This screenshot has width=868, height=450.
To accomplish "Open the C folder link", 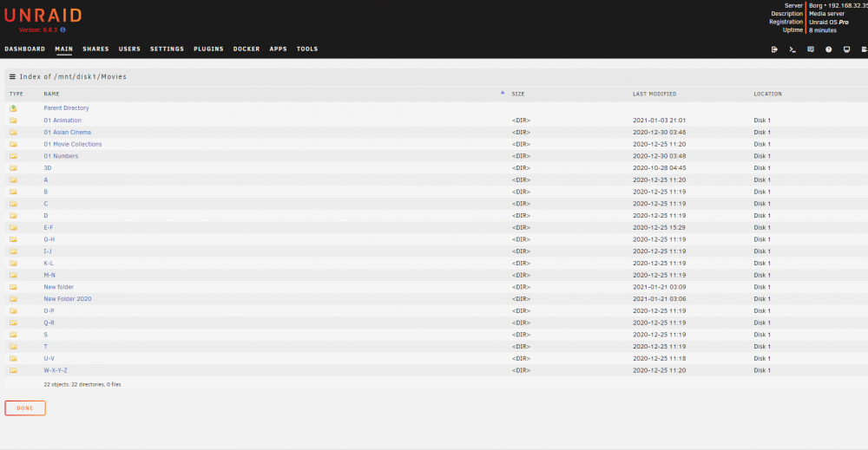I will coord(46,204).
